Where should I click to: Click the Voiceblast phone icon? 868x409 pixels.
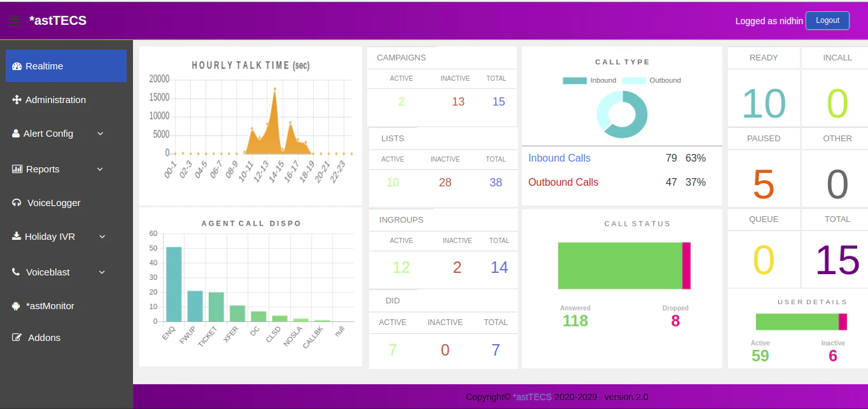point(15,272)
